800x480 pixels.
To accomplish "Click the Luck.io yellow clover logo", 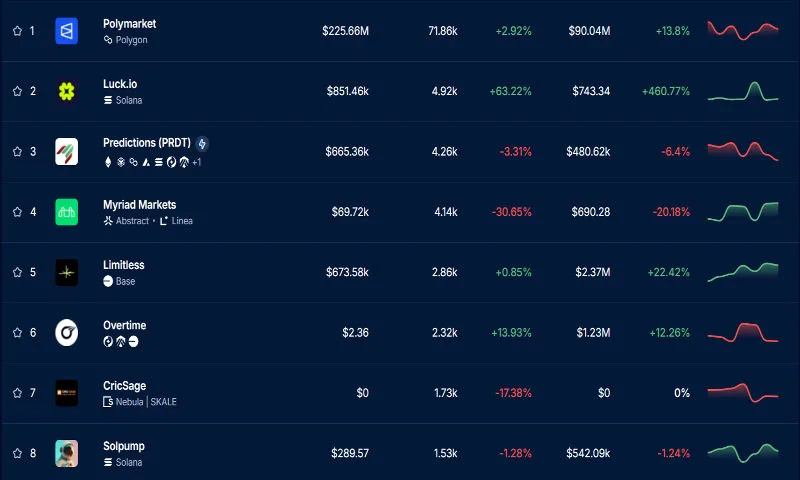I will (67, 91).
